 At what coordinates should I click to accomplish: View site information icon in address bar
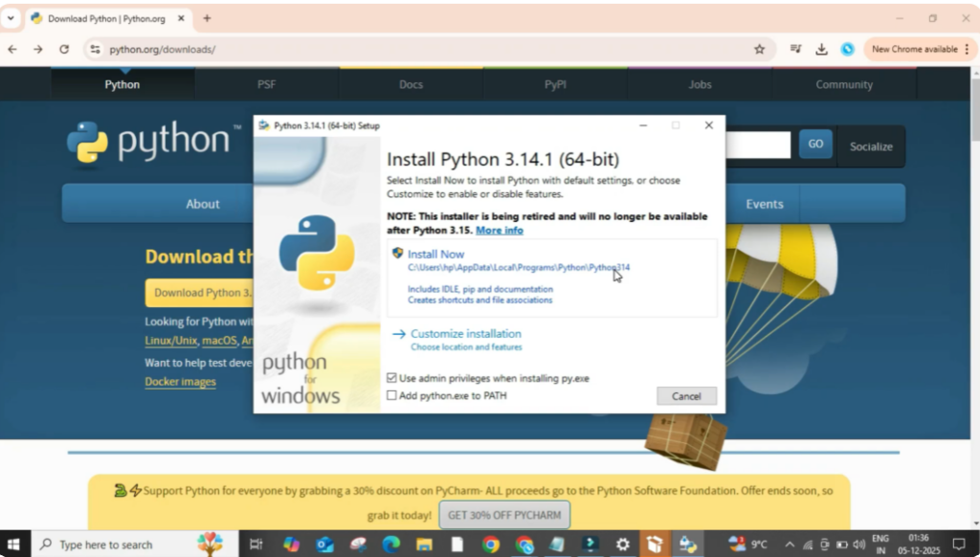(94, 50)
